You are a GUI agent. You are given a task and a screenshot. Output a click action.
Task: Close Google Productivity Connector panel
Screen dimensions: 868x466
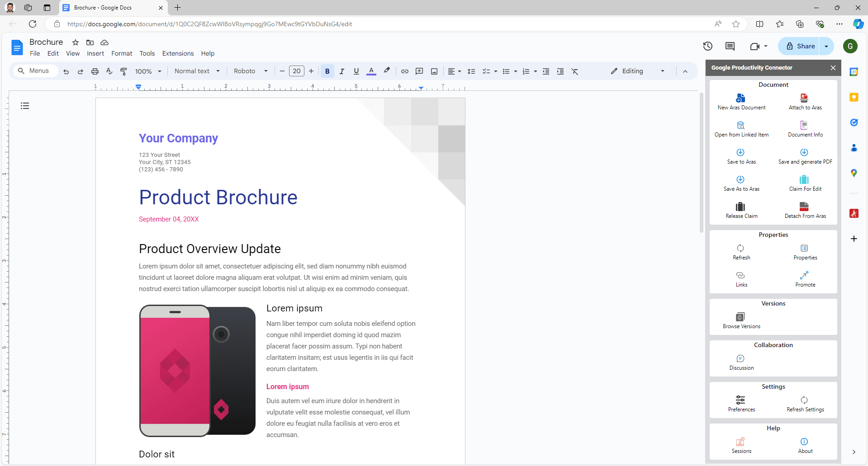coord(833,68)
